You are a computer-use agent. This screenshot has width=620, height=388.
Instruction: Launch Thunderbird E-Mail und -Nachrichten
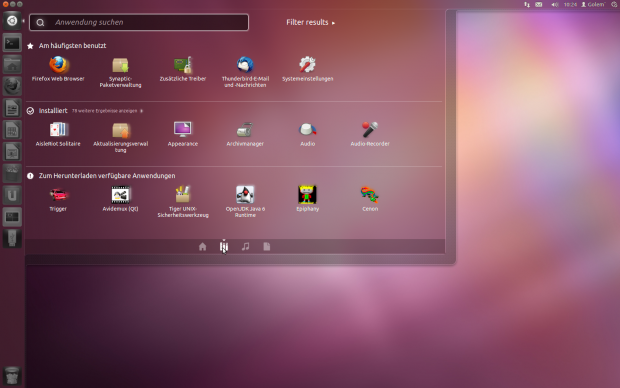pos(245,72)
